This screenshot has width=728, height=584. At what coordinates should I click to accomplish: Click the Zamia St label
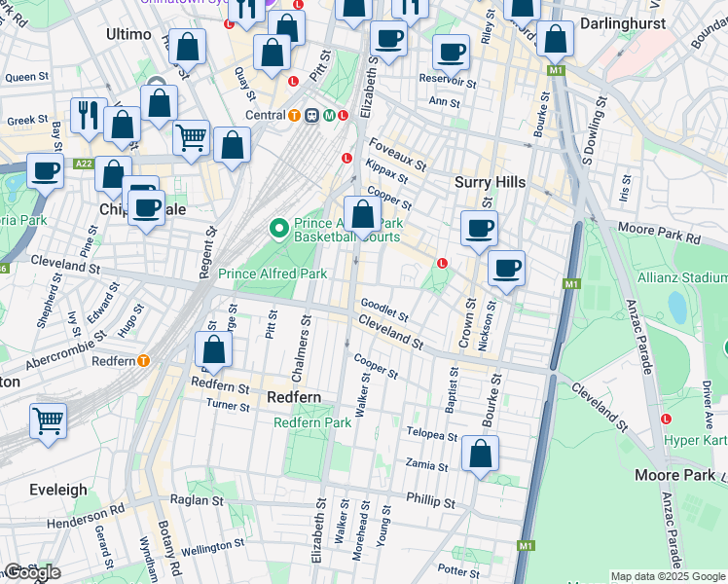[x=426, y=464]
